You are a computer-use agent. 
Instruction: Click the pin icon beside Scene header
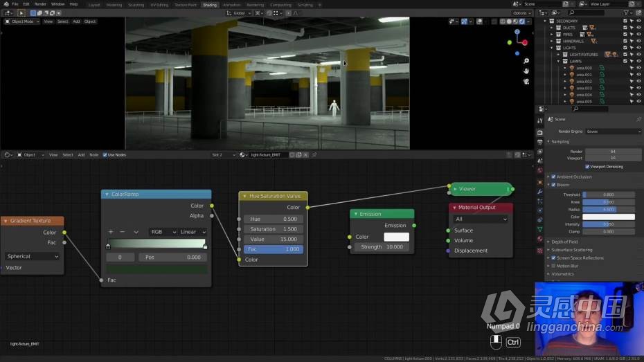pos(638,119)
